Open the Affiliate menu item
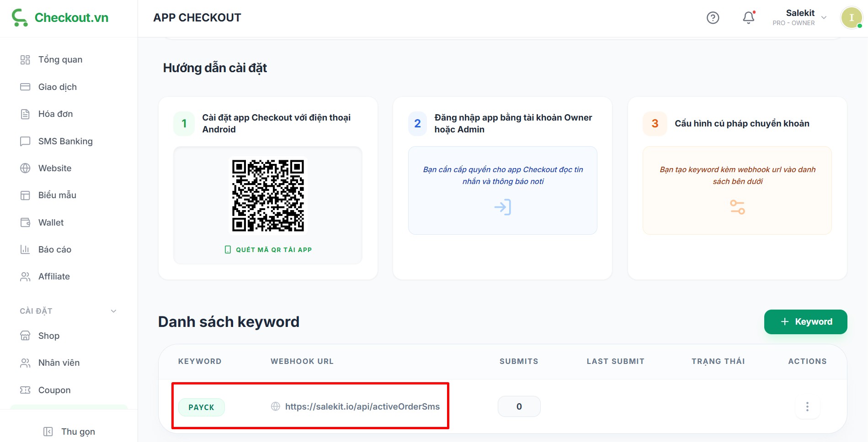868x442 pixels. click(x=54, y=276)
